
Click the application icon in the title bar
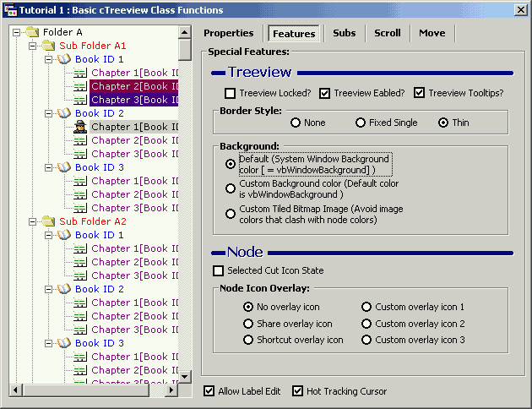[x=10, y=10]
